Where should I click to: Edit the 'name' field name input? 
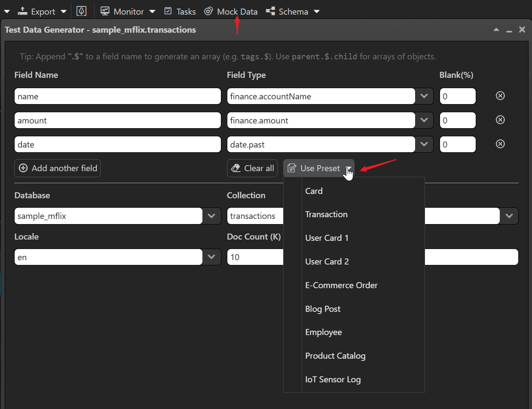coord(118,96)
